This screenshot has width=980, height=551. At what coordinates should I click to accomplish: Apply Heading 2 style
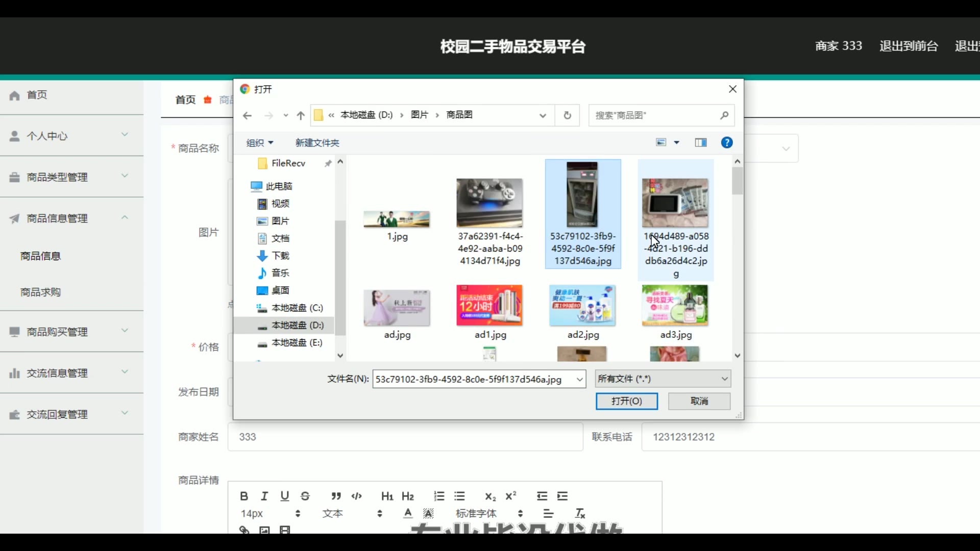(408, 496)
